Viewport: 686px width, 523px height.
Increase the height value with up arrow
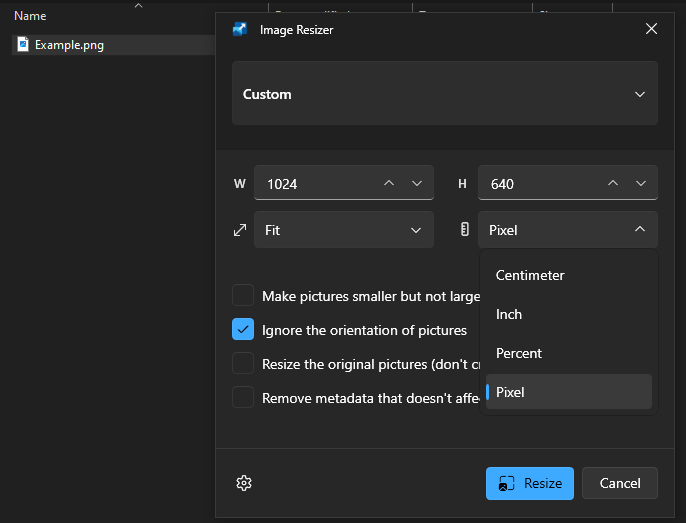coord(613,183)
